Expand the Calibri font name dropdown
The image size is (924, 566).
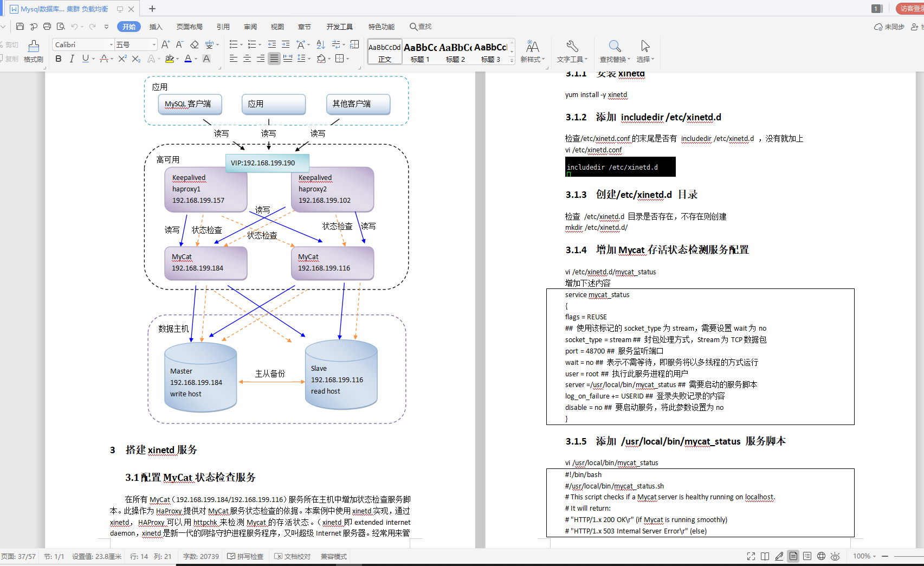pos(112,44)
